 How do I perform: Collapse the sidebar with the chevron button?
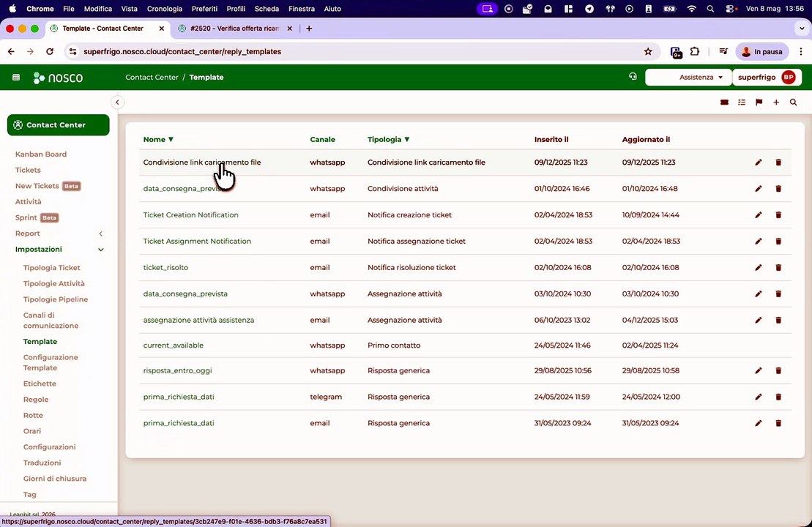click(118, 102)
